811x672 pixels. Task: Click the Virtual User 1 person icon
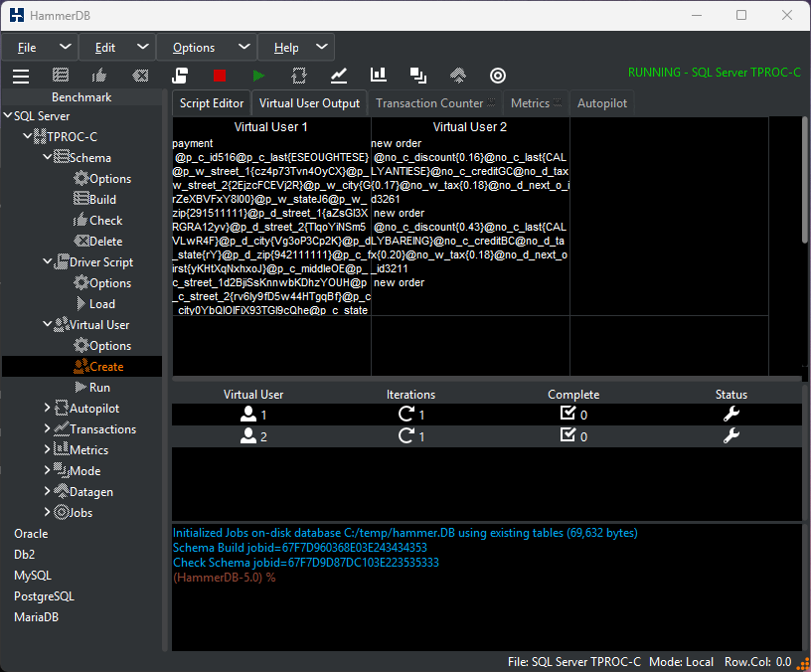coord(248,414)
